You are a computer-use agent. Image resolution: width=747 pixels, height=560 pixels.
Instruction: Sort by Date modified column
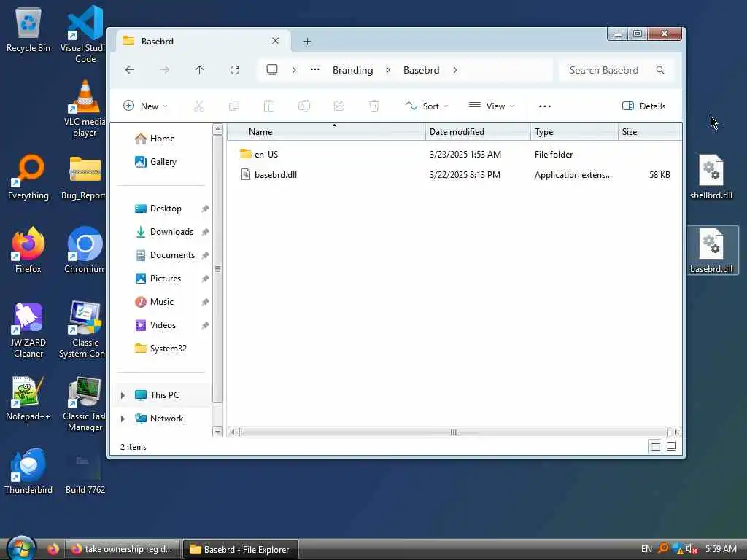(478, 132)
